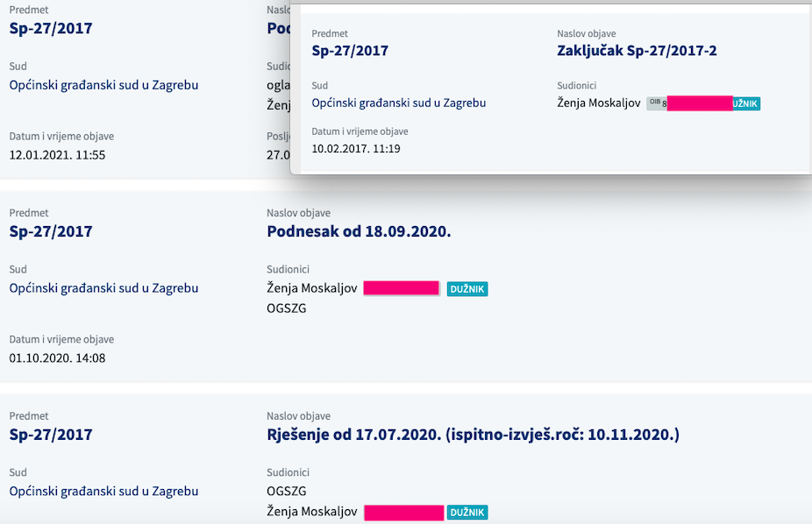Select Ženja Moskaljov name in popup card
This screenshot has width=812, height=524.
click(599, 103)
